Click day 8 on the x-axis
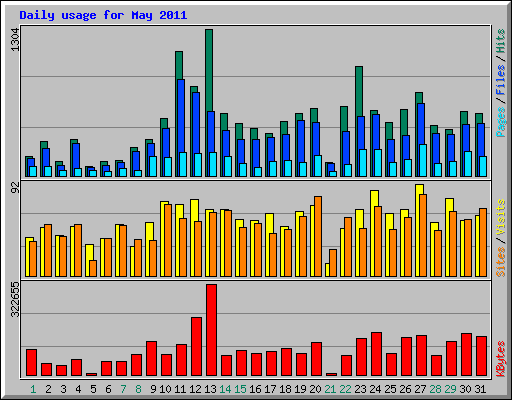The height and width of the screenshot is (400, 512). tap(138, 389)
